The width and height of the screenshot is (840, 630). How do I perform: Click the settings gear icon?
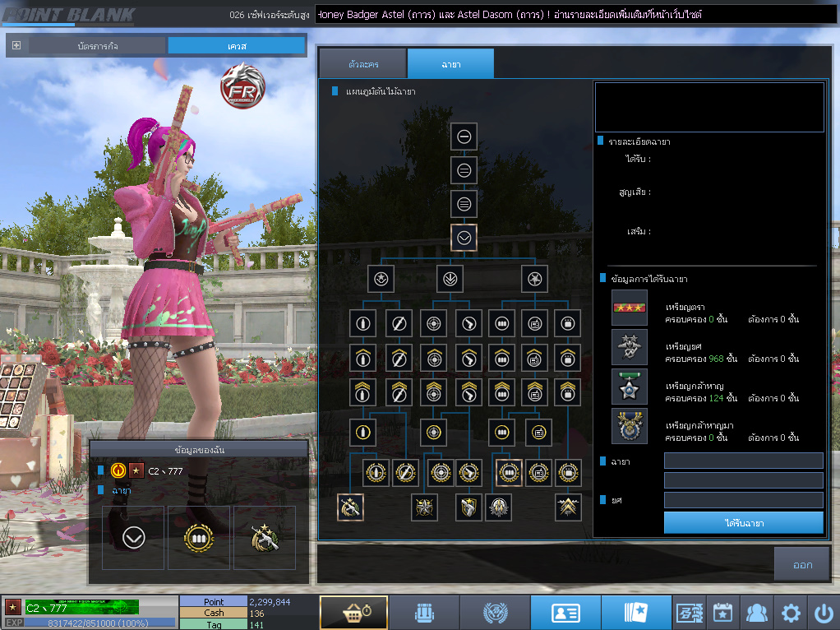tap(791, 613)
